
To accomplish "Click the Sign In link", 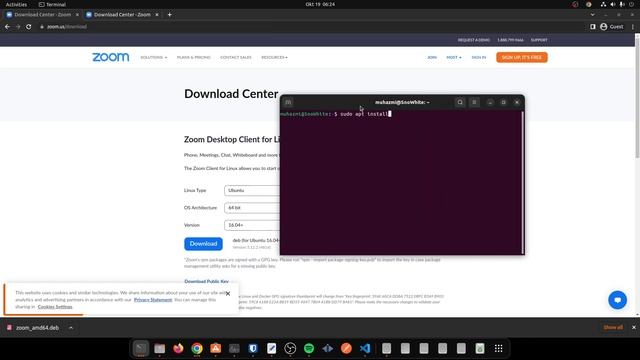I will click(x=479, y=58).
